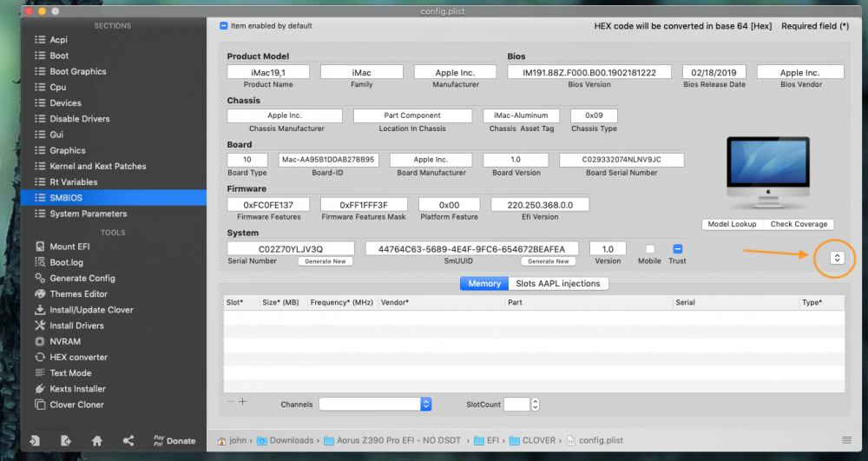Click the Product Name field
This screenshot has width=868, height=461.
268,73
